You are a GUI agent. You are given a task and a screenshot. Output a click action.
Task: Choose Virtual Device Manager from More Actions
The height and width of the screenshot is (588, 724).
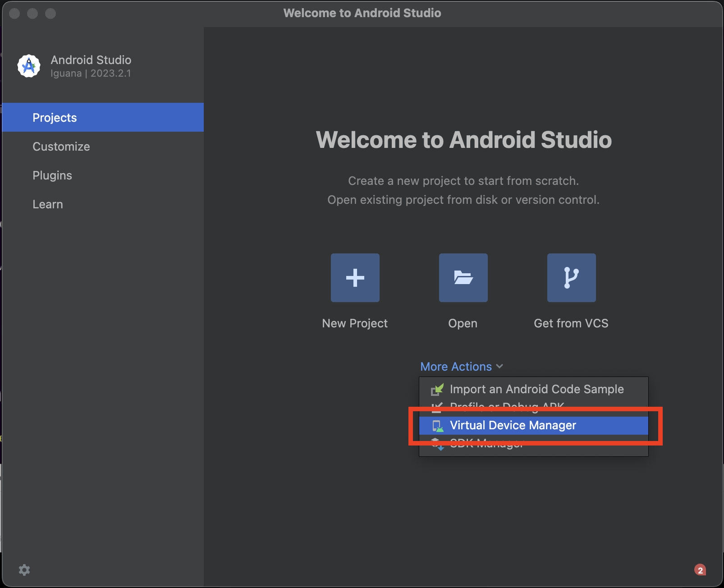pyautogui.click(x=513, y=425)
